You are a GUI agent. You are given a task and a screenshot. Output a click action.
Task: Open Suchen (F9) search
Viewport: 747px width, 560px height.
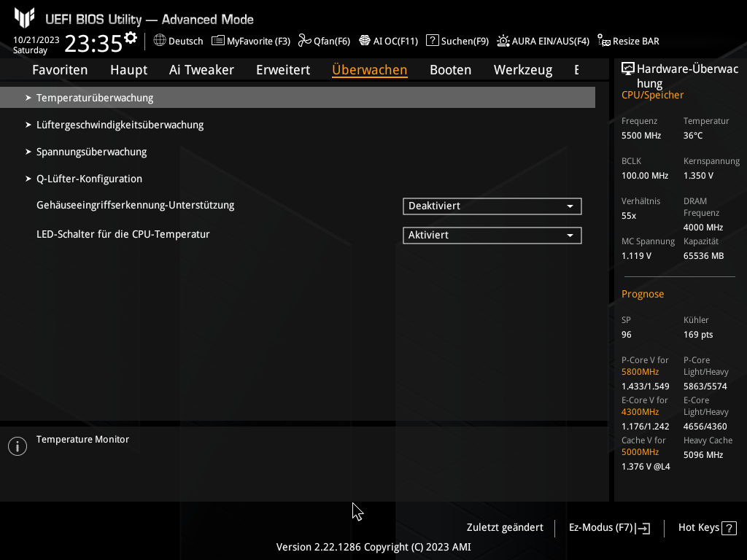click(433, 41)
